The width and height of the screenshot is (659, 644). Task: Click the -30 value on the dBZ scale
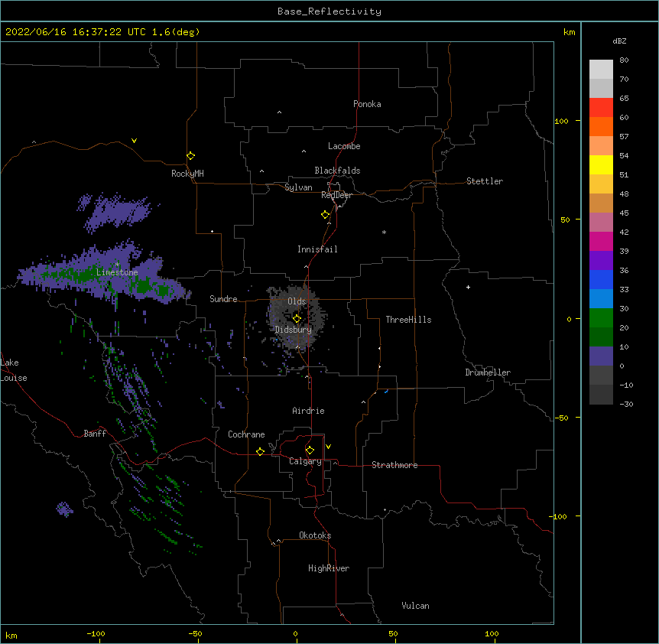click(626, 405)
